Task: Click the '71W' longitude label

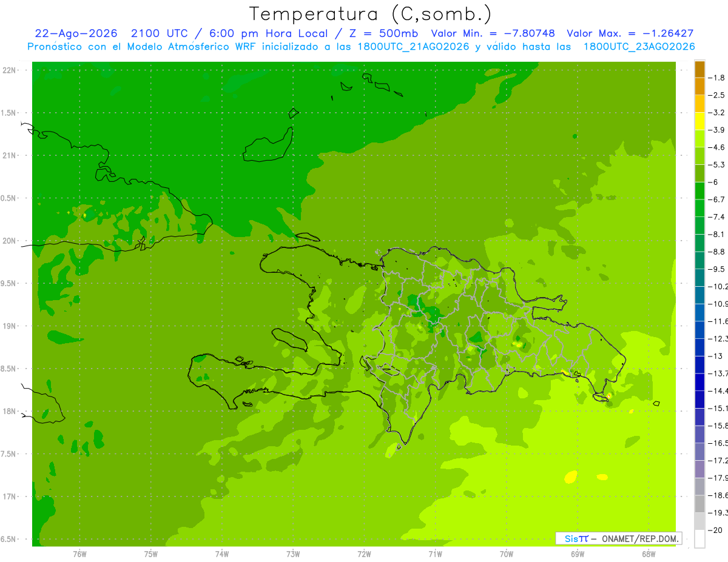Action: pyautogui.click(x=435, y=554)
